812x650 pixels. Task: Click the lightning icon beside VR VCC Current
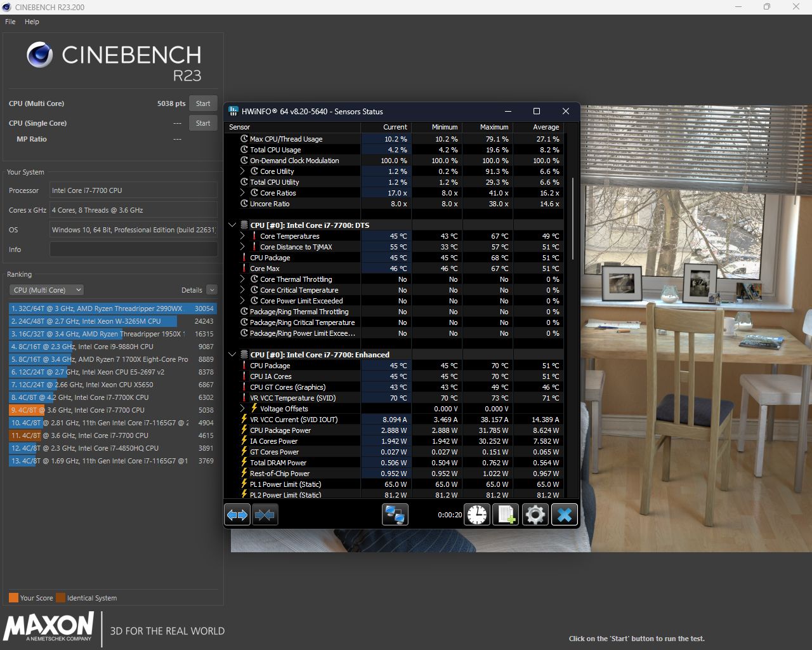pyautogui.click(x=244, y=419)
